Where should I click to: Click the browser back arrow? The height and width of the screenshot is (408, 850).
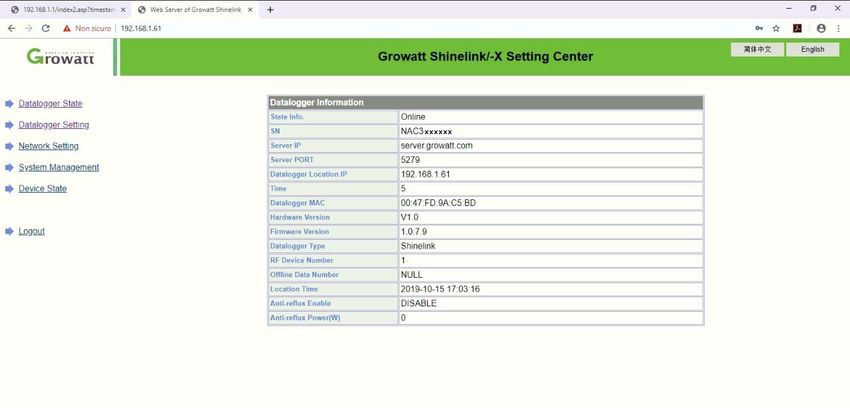11,28
